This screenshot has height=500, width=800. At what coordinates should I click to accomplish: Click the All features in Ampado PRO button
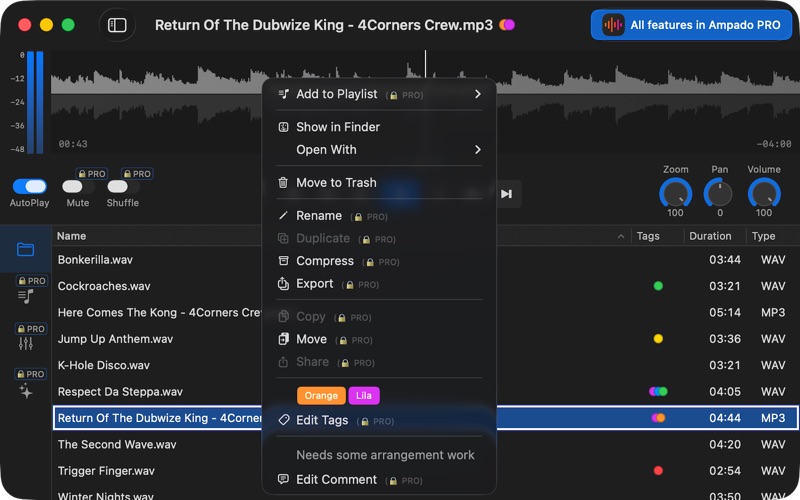point(691,25)
